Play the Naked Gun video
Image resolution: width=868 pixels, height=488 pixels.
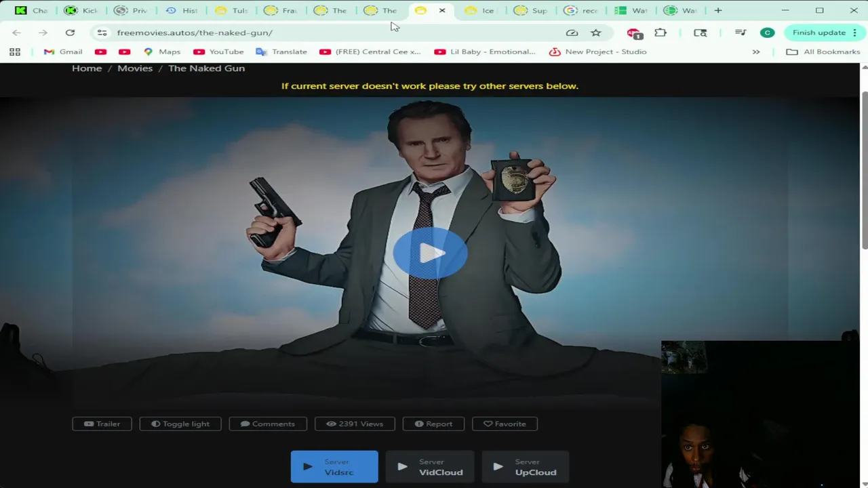coord(430,253)
